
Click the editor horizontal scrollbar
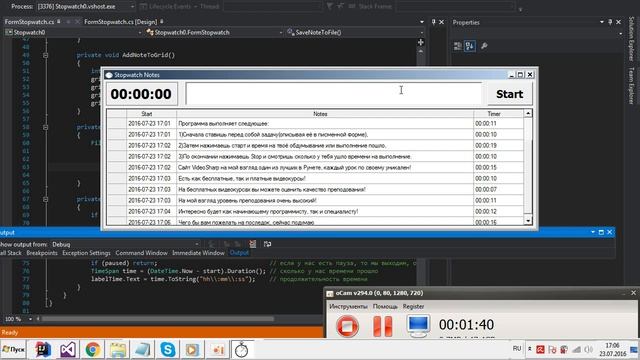click(157, 319)
